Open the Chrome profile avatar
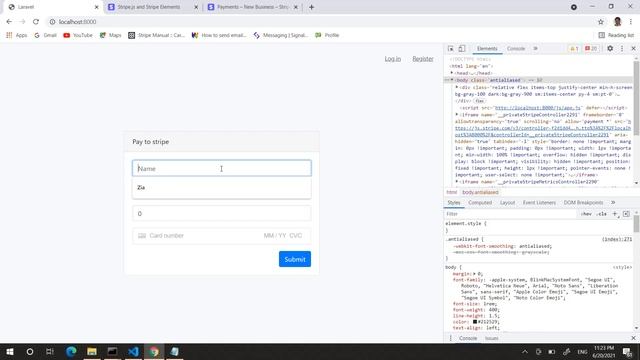 click(617, 22)
